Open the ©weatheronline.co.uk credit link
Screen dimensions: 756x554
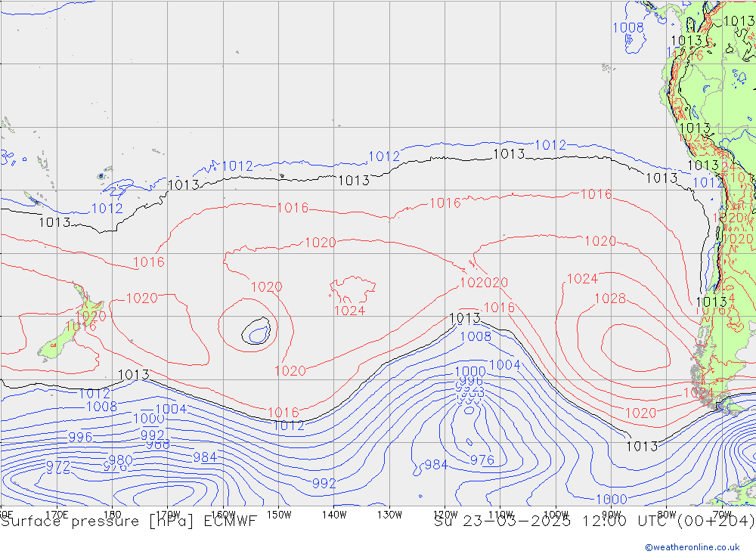pyautogui.click(x=692, y=547)
